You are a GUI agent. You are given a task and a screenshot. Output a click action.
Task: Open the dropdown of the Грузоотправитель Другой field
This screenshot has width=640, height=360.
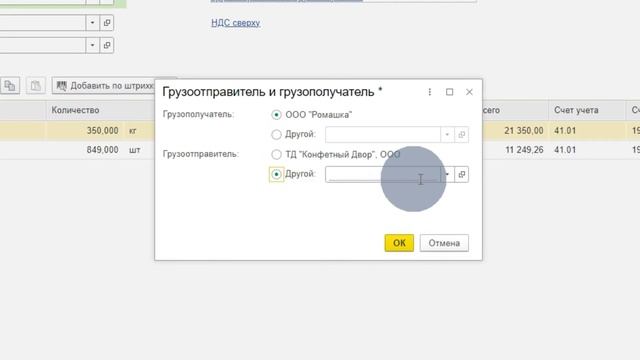pyautogui.click(x=447, y=174)
